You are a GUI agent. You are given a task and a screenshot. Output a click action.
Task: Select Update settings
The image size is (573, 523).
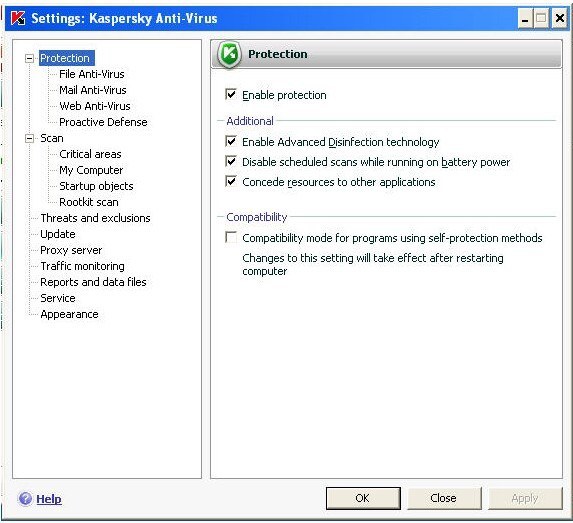tap(58, 234)
